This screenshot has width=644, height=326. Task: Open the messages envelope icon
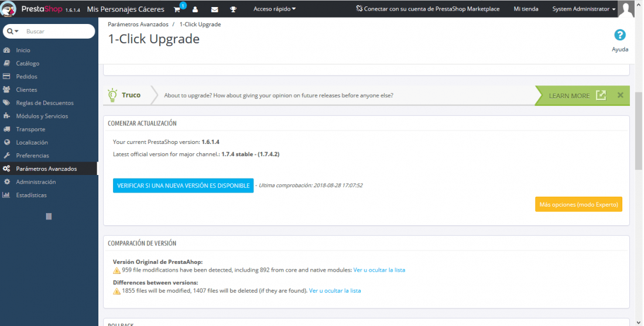[214, 9]
